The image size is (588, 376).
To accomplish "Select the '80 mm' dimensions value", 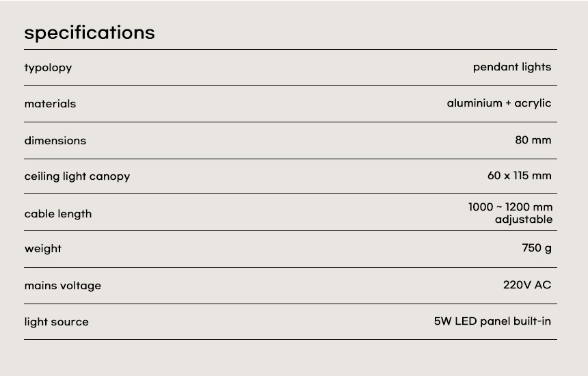I will tap(533, 140).
